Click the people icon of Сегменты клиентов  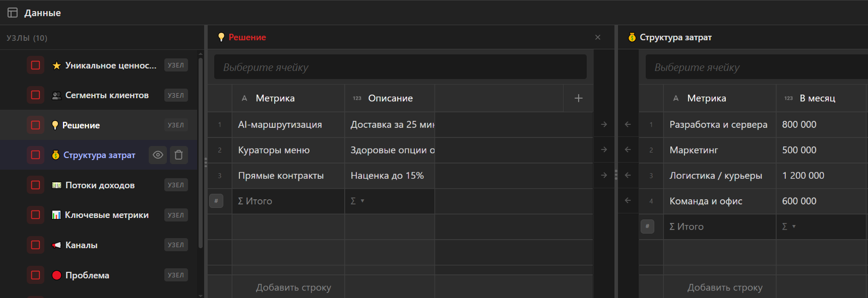(x=56, y=95)
